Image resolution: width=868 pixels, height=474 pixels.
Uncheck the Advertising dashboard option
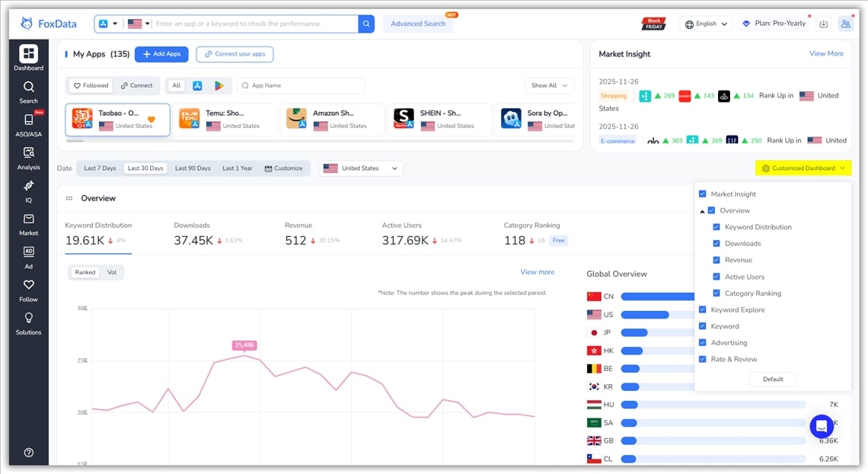(x=704, y=342)
